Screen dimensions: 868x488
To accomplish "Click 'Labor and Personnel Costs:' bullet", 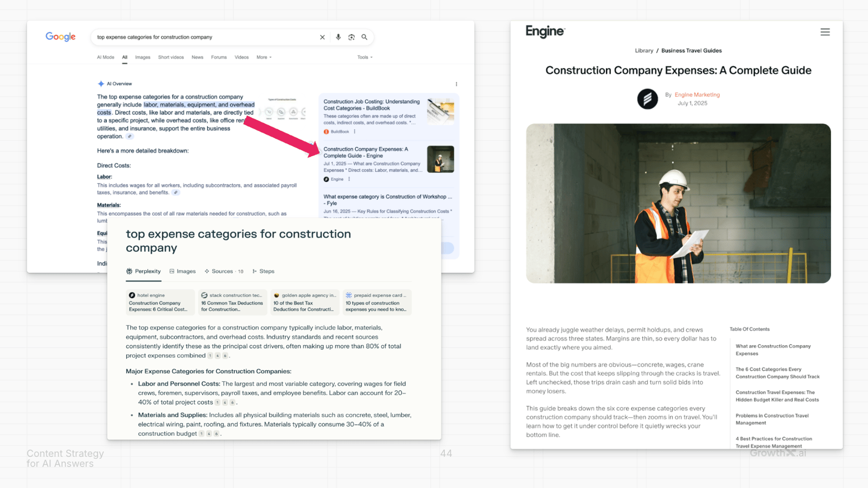I will tap(179, 384).
